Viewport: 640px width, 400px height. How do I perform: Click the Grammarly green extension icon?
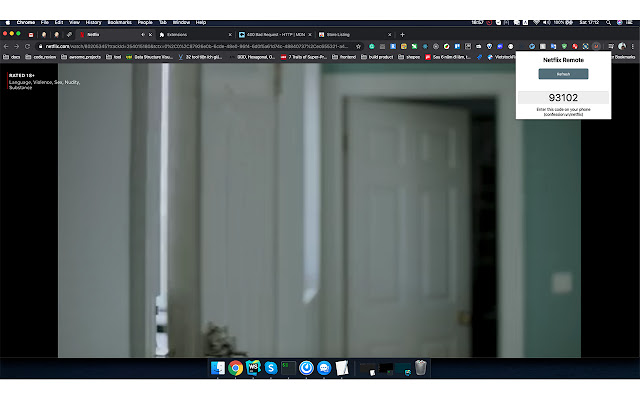[372, 47]
